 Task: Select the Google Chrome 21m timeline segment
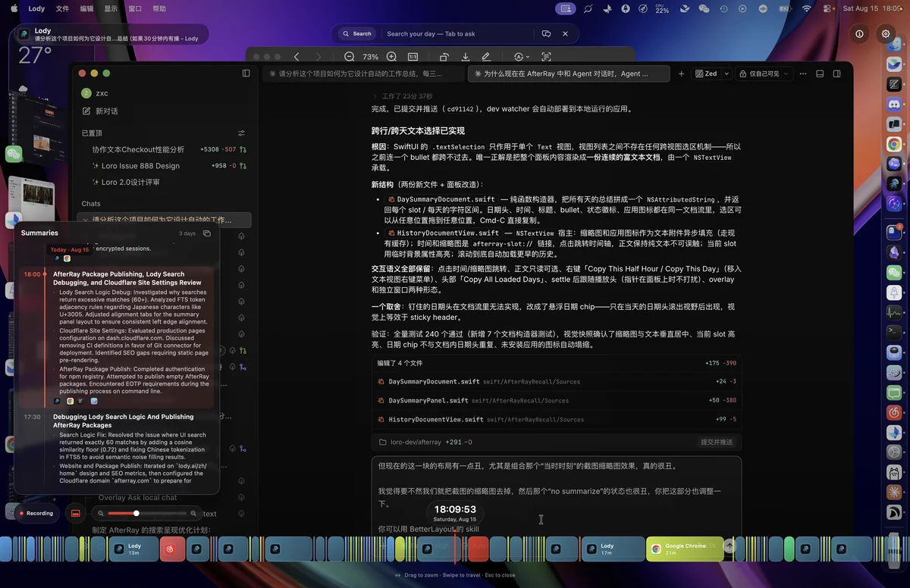click(x=685, y=549)
